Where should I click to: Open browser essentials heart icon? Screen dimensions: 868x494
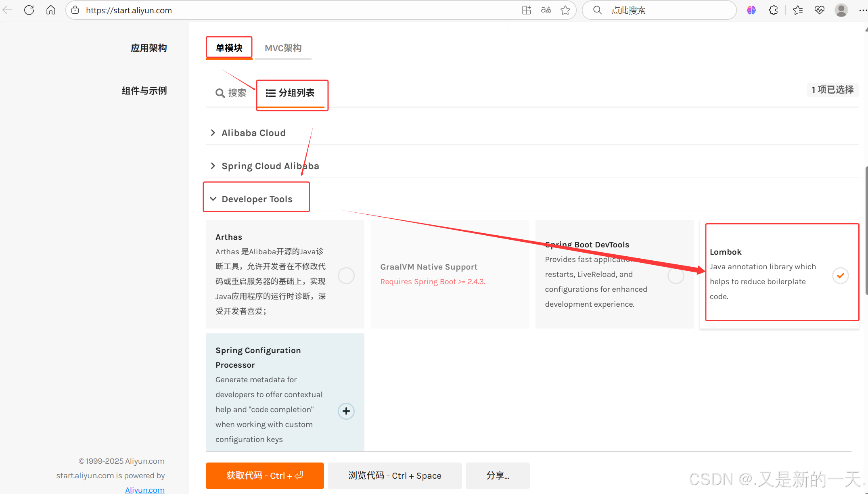point(820,10)
